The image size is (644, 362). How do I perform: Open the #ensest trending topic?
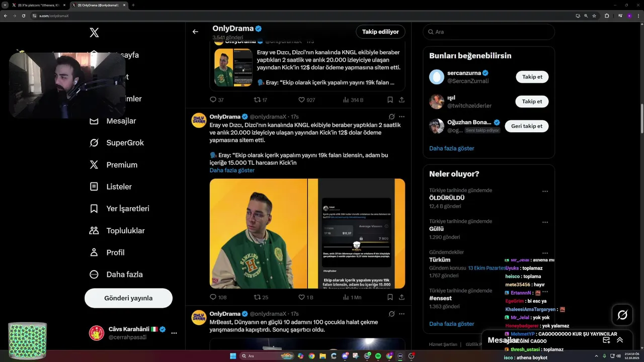coord(440,298)
